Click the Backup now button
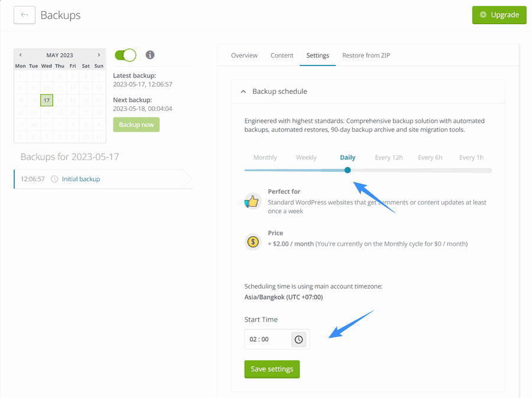 (x=136, y=125)
